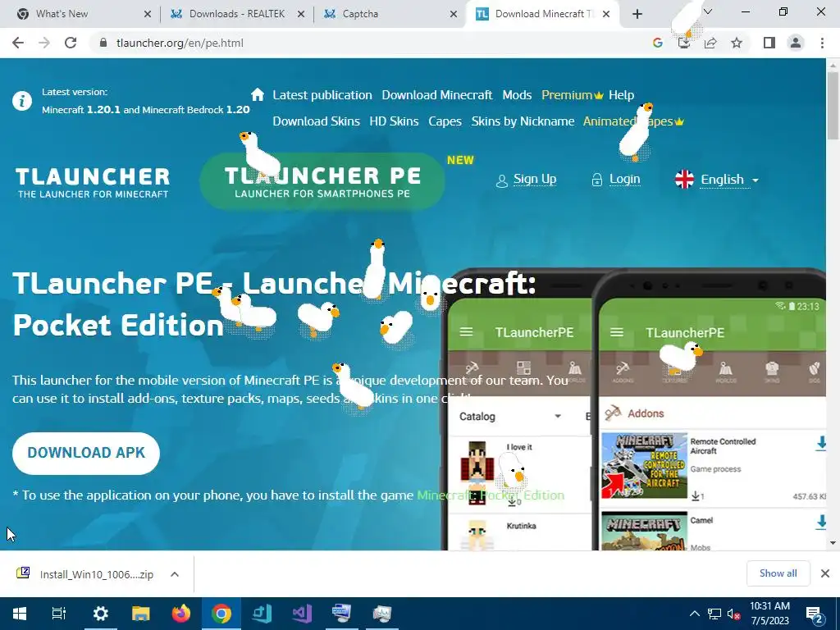Open Premium menu link
This screenshot has height=630, width=840.
tap(573, 95)
